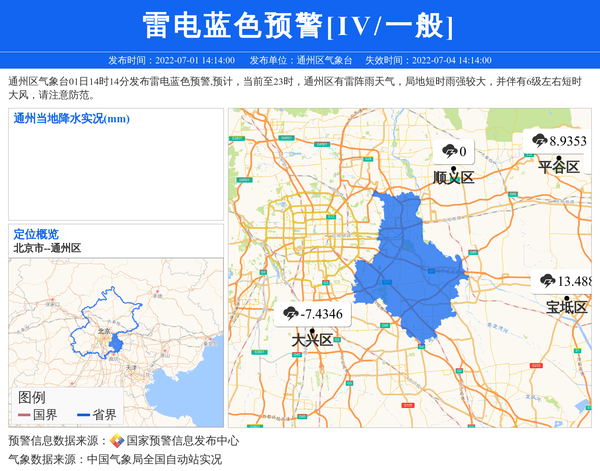Click the red 国界 legend line
The height and width of the screenshot is (471, 600).
24,415
